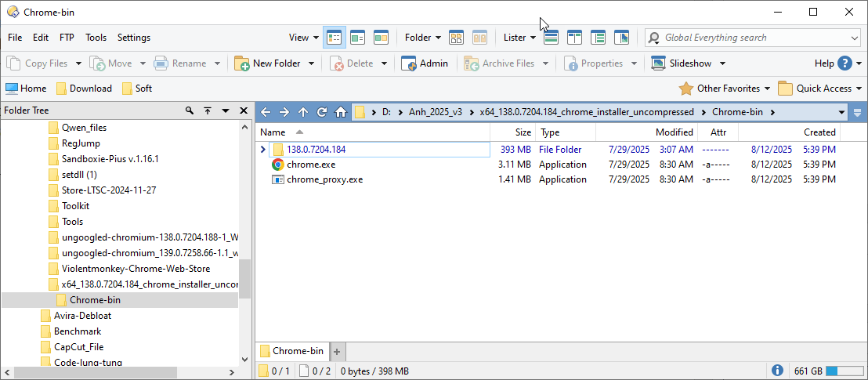The width and height of the screenshot is (868, 380).
Task: Expand the New Folder dropdown arrow
Action: click(311, 63)
